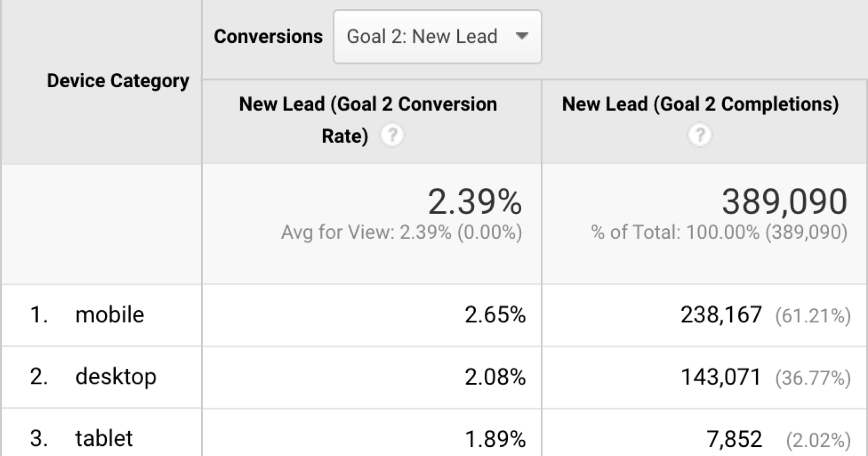The height and width of the screenshot is (456, 868).
Task: Click the Conversions dropdown arrow
Action: pos(522,36)
